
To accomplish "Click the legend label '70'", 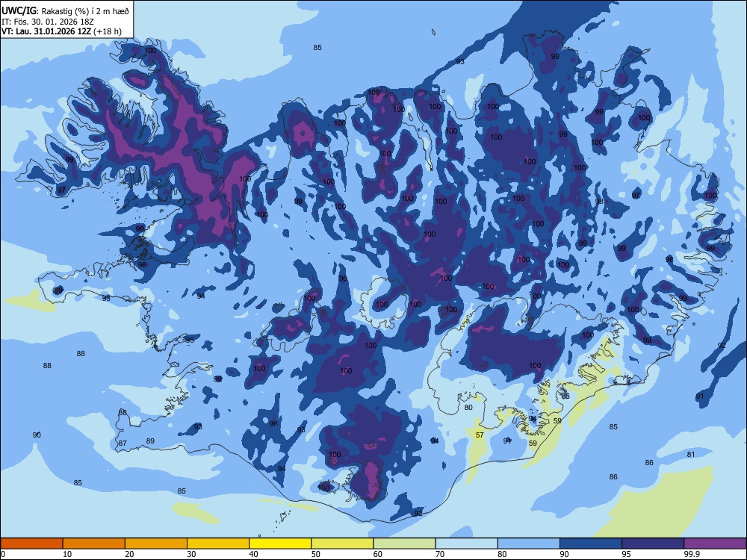I will click(440, 554).
